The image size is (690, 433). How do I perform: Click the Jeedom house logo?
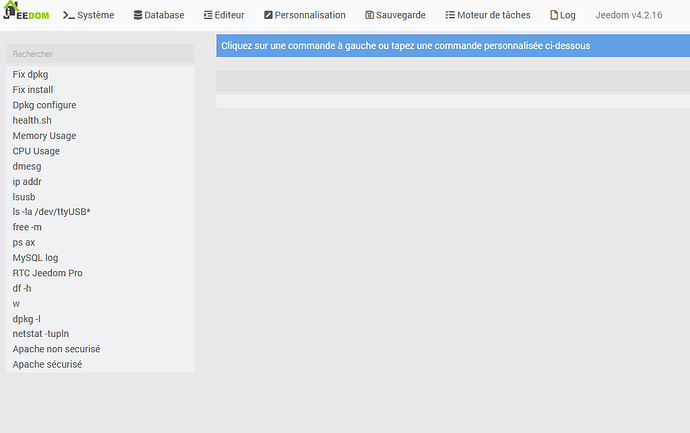26,11
